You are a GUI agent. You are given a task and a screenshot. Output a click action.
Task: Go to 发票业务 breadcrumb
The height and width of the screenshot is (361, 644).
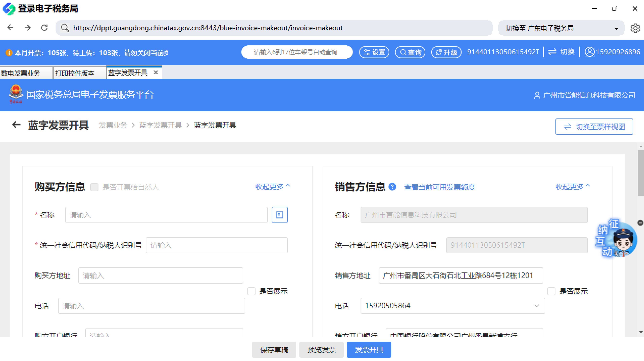[113, 125]
